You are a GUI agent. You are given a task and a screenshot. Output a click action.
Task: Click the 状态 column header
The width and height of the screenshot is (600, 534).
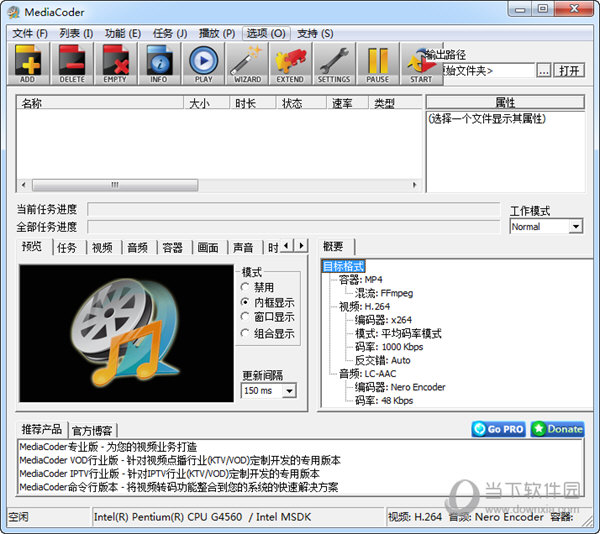coord(301,103)
